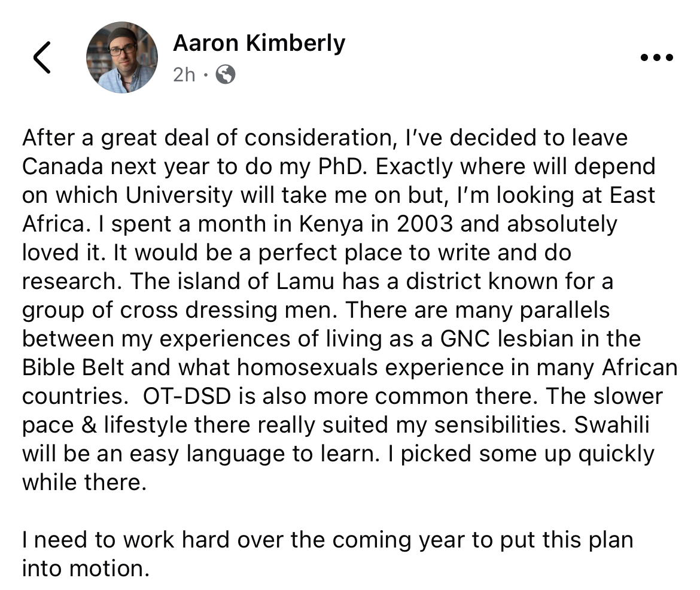
Task: Open the Aaron Kimberly author name link
Action: pos(259,43)
